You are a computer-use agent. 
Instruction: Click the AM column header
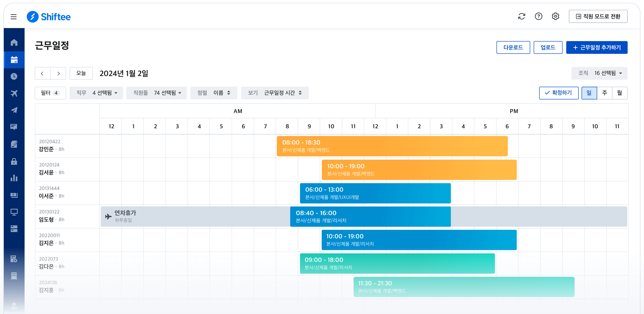click(238, 111)
